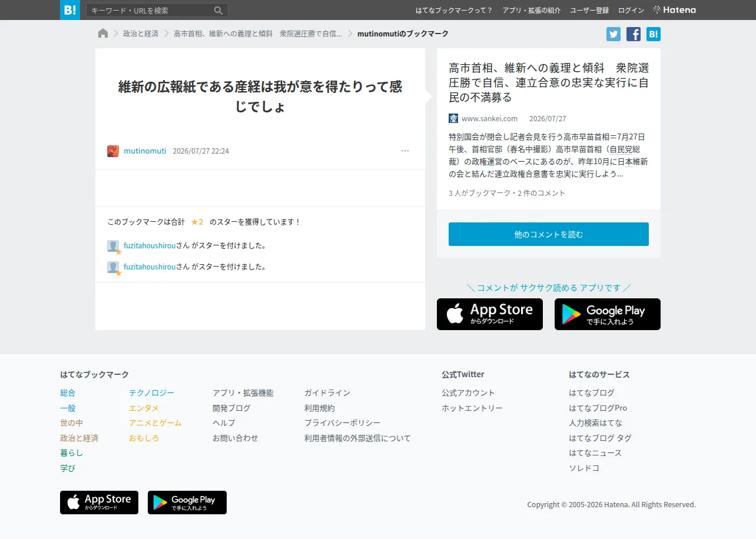Click ヘルプ in the footer
The height and width of the screenshot is (539, 756).
(224, 423)
